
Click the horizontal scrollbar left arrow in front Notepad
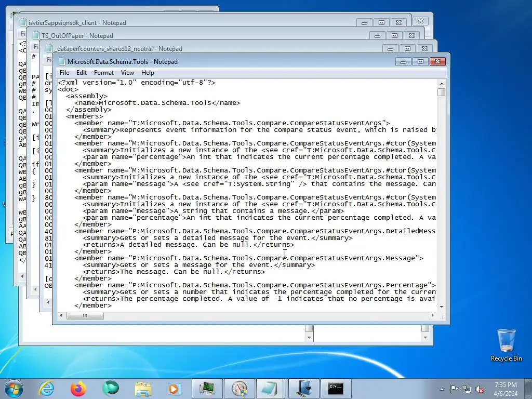pyautogui.click(x=61, y=315)
